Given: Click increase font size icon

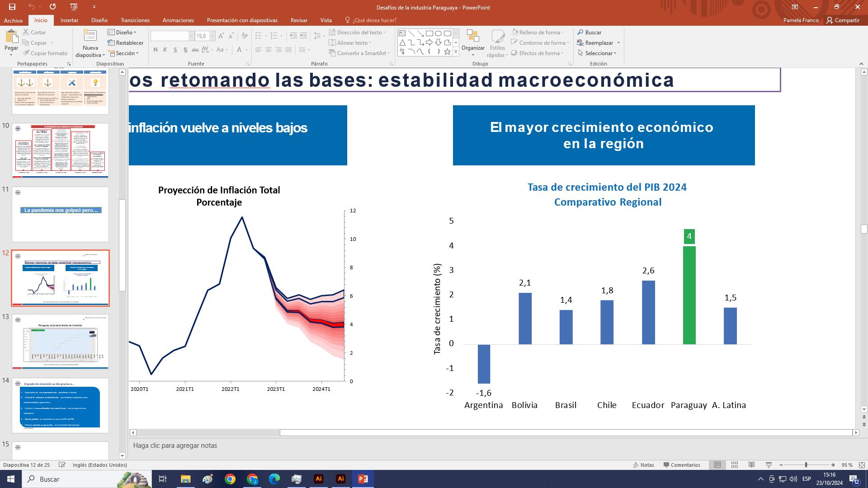Looking at the screenshot, I should coord(221,36).
